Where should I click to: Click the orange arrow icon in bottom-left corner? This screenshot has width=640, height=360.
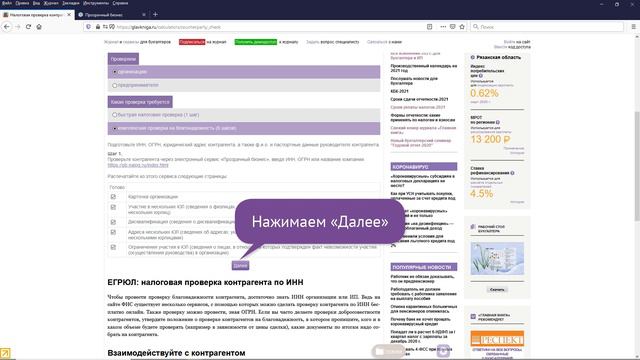5,353
